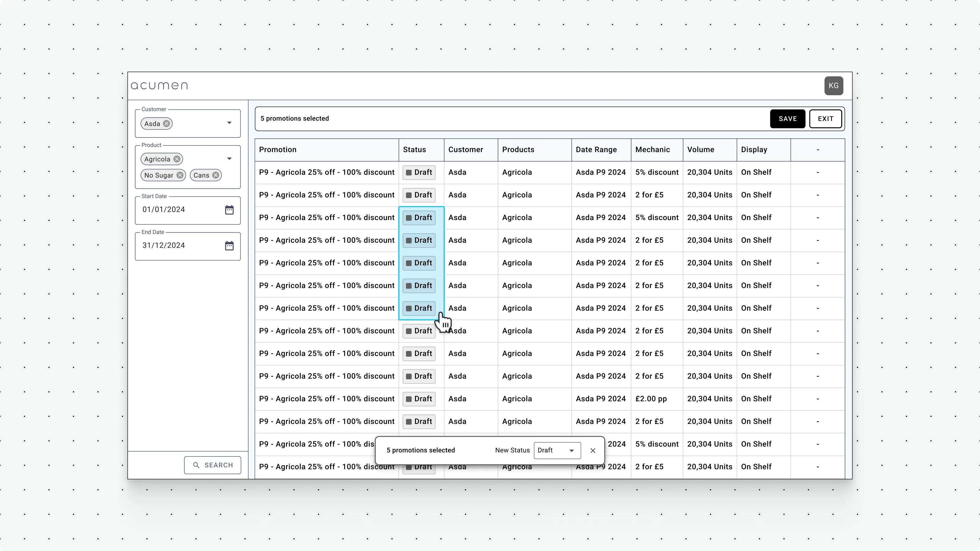Remove the Agricola product filter chip
The height and width of the screenshot is (551, 980).
[x=176, y=159]
